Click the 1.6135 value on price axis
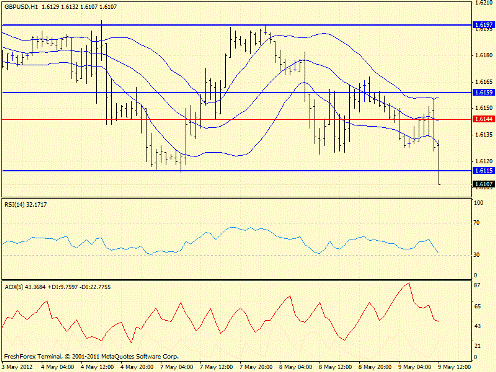The image size is (496, 372). [x=484, y=135]
